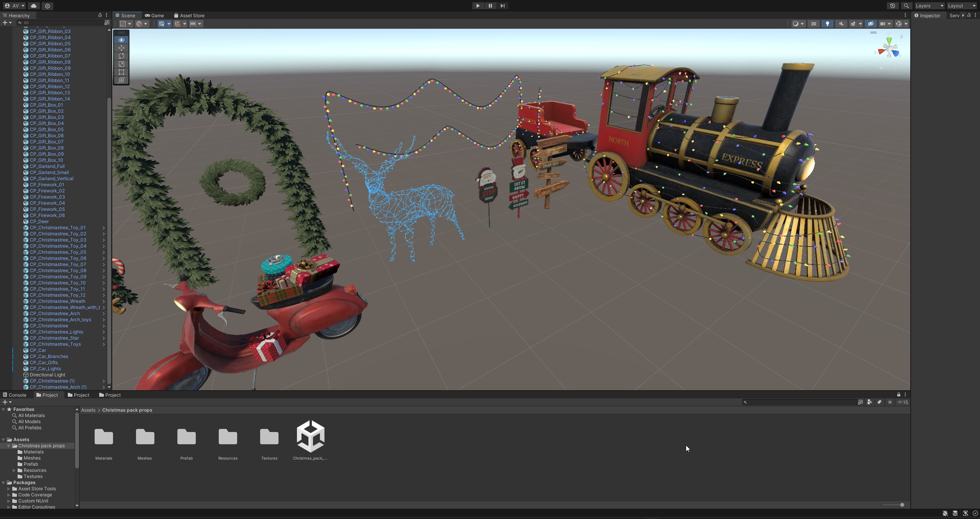Select the Rotate tool in scene overlay

pos(121,56)
